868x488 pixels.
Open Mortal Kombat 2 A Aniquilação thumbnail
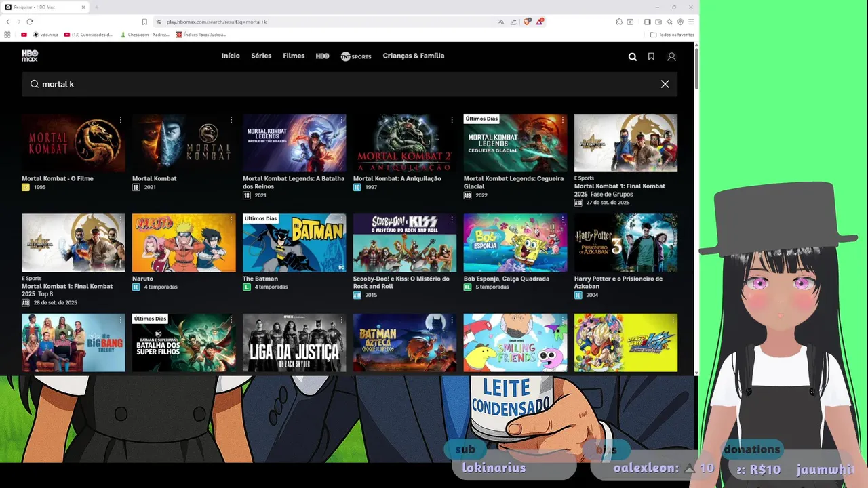click(x=405, y=143)
